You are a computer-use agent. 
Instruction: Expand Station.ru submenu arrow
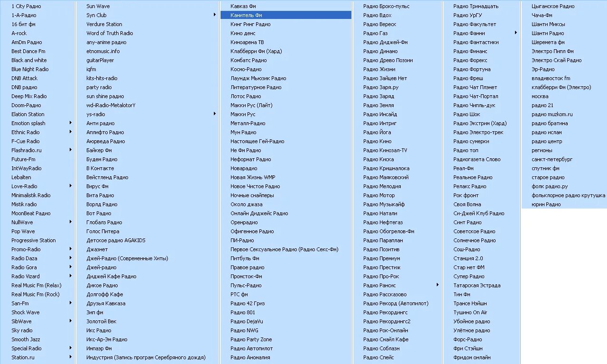71,357
